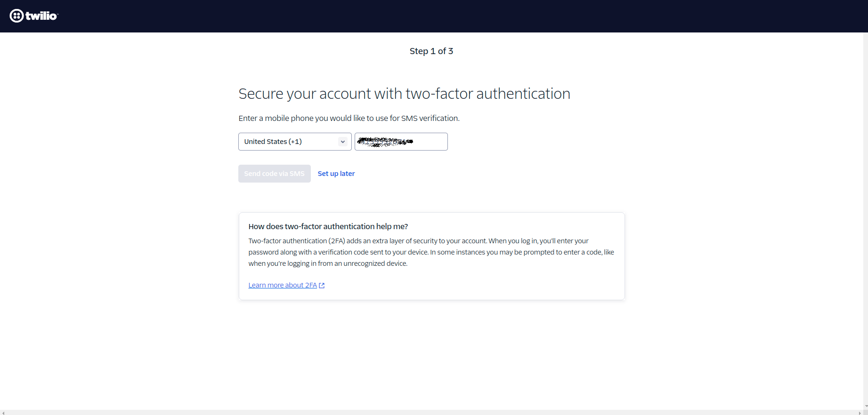Screen dimensions: 868x415
Task: Open the Learn more about 2FA link
Action: point(283,285)
